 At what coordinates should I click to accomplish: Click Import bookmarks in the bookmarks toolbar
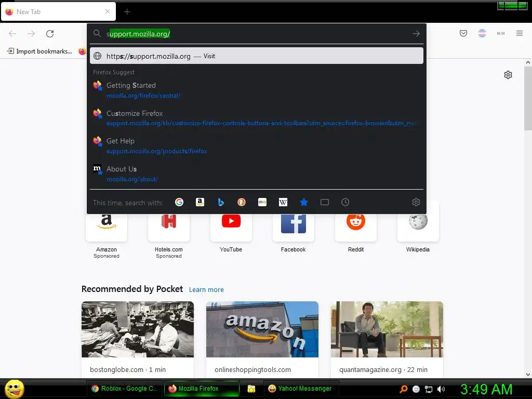(x=39, y=51)
